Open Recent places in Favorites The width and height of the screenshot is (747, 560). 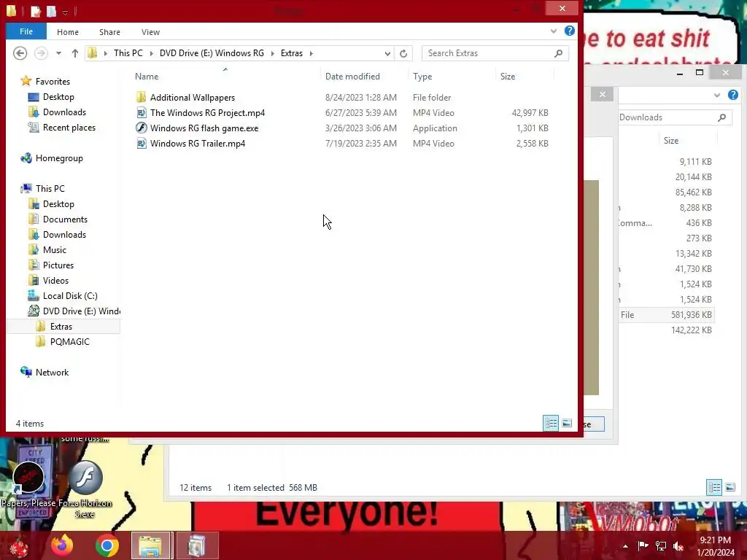pyautogui.click(x=69, y=127)
